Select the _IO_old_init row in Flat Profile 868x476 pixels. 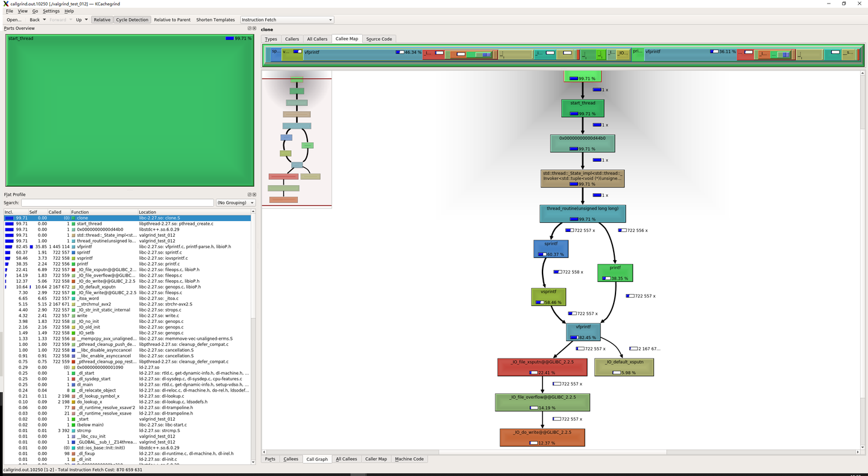coord(128,327)
